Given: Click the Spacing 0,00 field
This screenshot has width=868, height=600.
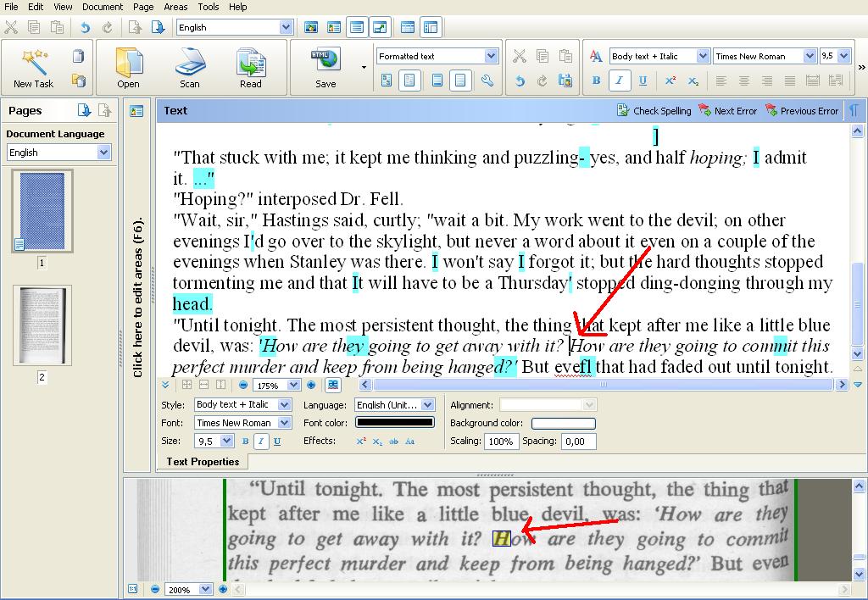Looking at the screenshot, I should (578, 442).
